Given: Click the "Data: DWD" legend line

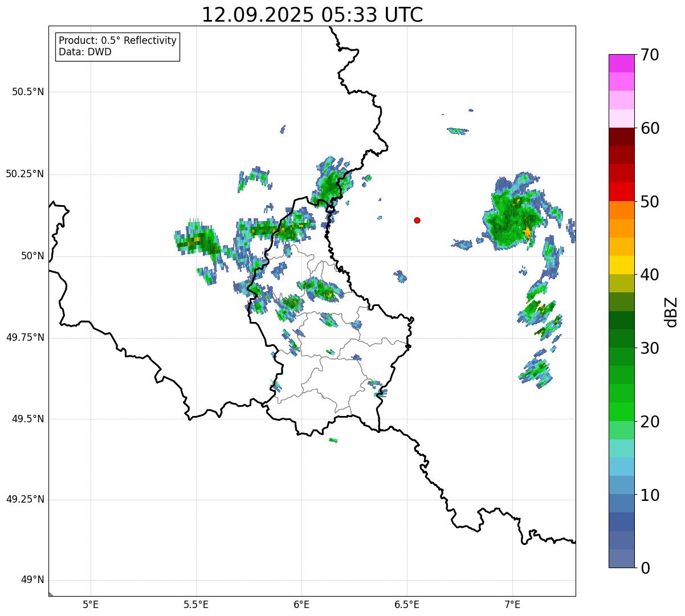Looking at the screenshot, I should 85,52.
